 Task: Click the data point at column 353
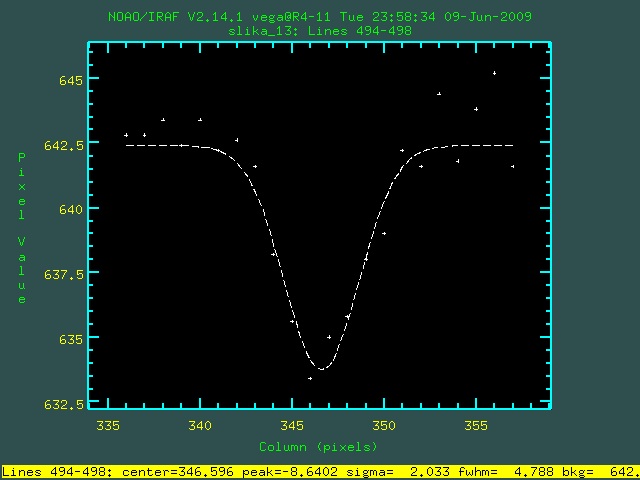pyautogui.click(x=439, y=93)
